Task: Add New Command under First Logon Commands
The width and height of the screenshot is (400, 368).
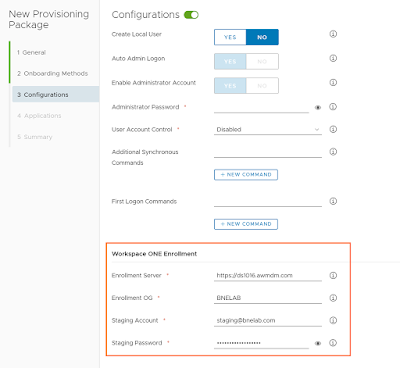Action: tap(246, 224)
